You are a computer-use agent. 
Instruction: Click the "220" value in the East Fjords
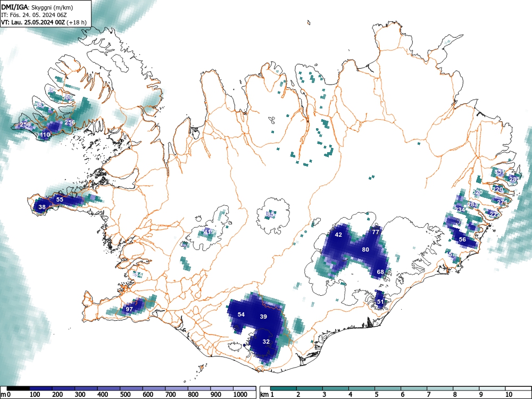(498, 190)
